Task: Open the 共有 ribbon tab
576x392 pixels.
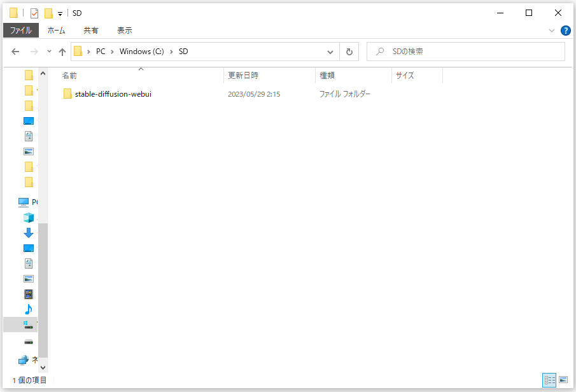Action: pos(91,31)
